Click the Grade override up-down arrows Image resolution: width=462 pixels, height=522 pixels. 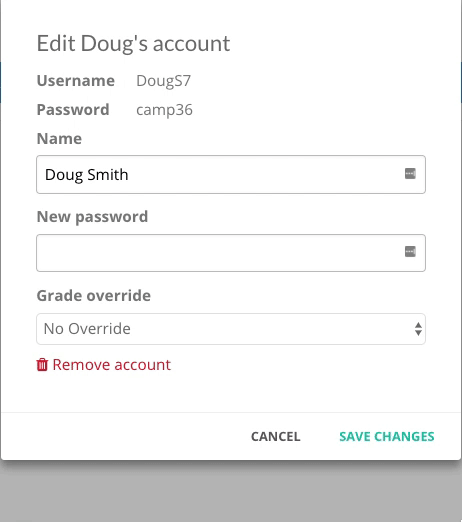(x=418, y=329)
